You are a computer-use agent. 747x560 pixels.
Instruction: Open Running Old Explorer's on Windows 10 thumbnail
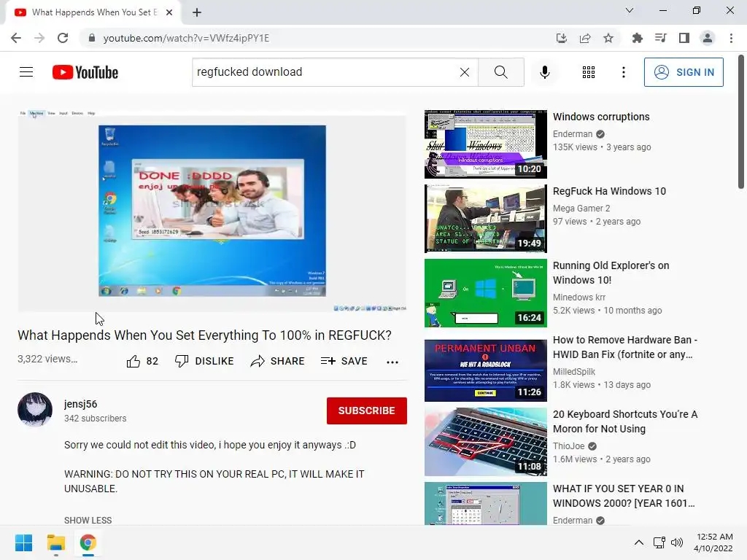485,293
